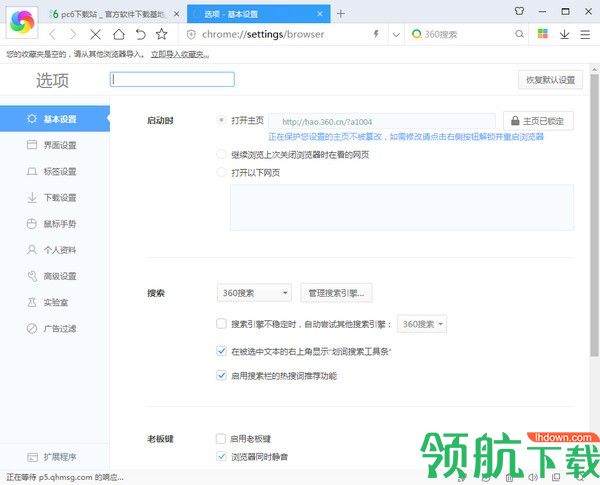The image size is (600, 485).
Task: Close the 选项 - 基本设置 tab
Action: tap(320, 14)
